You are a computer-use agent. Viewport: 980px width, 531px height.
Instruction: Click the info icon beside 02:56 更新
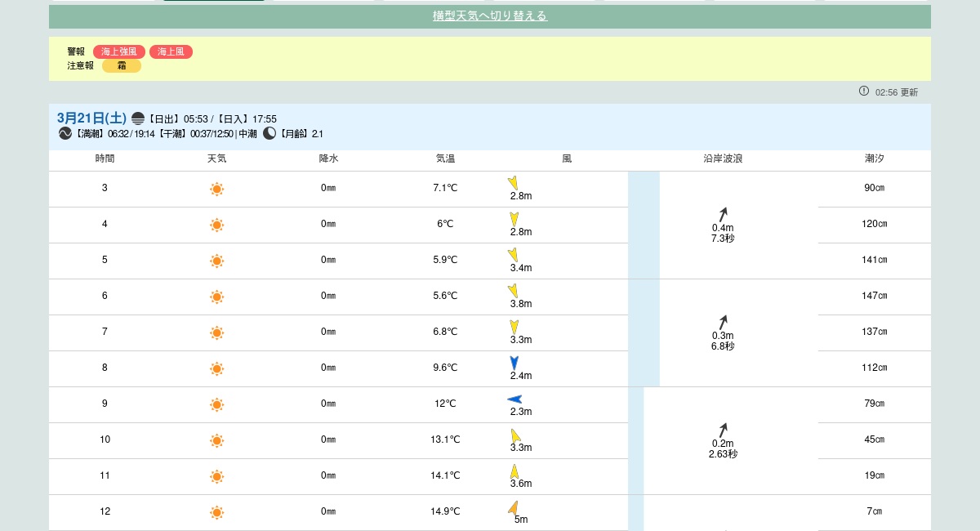pyautogui.click(x=864, y=91)
